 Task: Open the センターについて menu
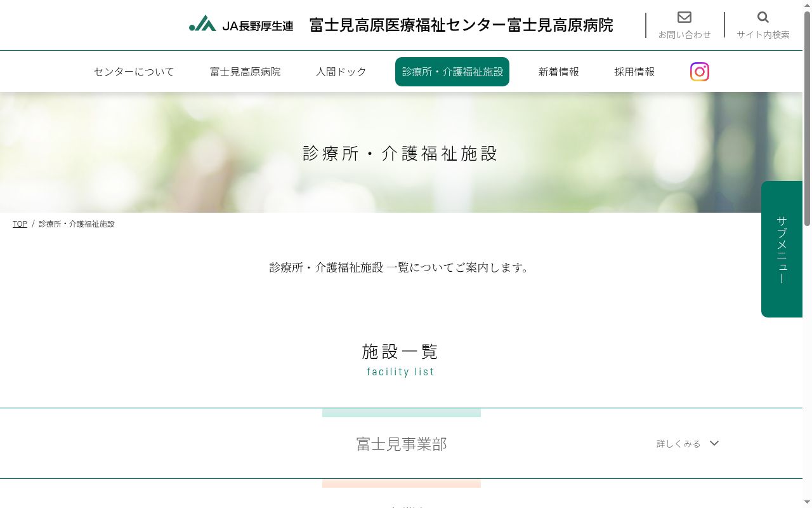134,72
